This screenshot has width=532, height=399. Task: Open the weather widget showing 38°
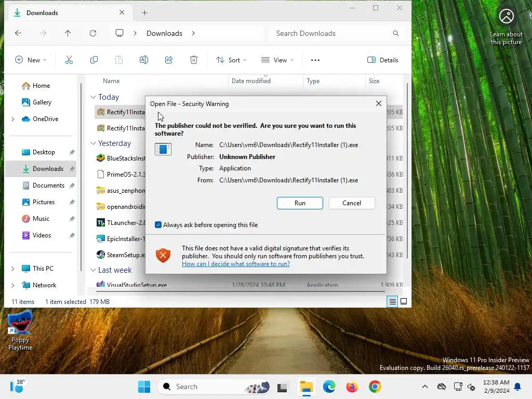click(17, 387)
